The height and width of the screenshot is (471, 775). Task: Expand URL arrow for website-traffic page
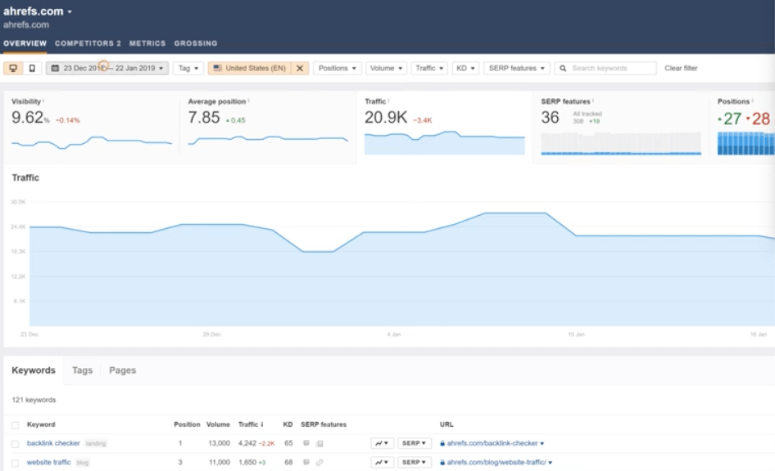pyautogui.click(x=550, y=463)
